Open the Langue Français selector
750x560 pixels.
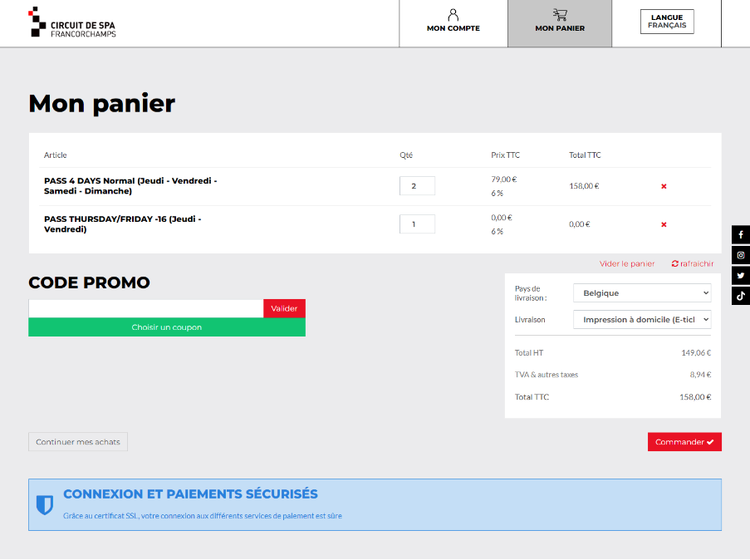click(667, 22)
